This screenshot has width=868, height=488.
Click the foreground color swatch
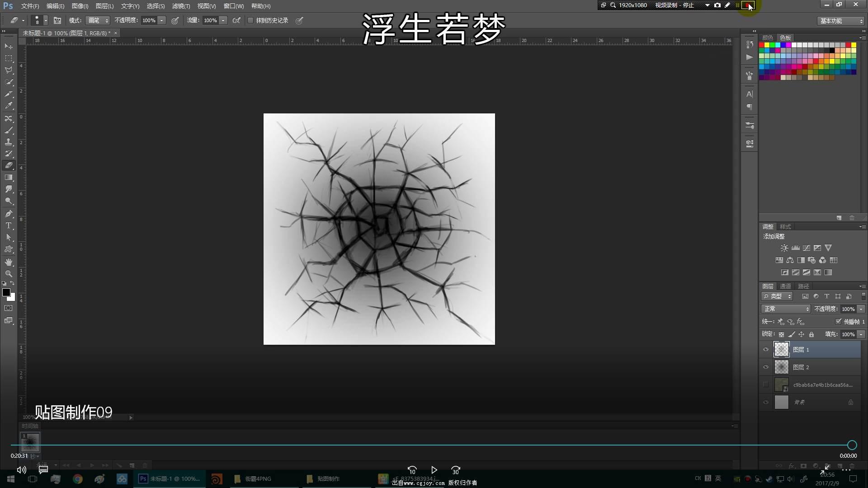point(6,293)
